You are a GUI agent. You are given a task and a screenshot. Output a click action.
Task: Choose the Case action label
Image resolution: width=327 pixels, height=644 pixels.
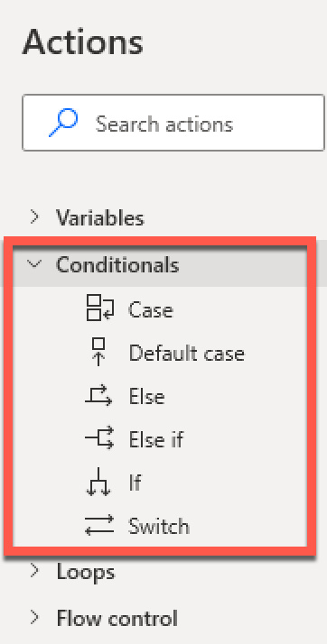click(151, 309)
